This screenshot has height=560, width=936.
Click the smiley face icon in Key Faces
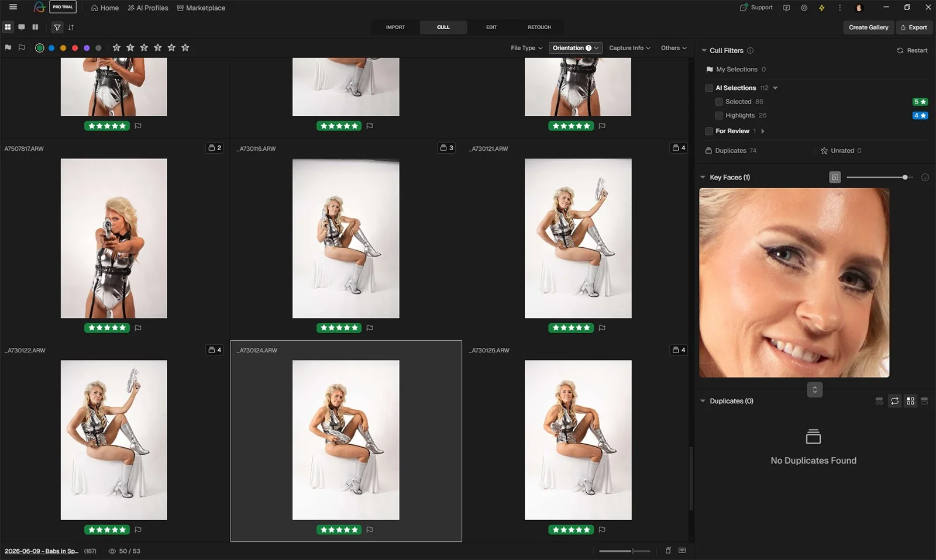925,177
